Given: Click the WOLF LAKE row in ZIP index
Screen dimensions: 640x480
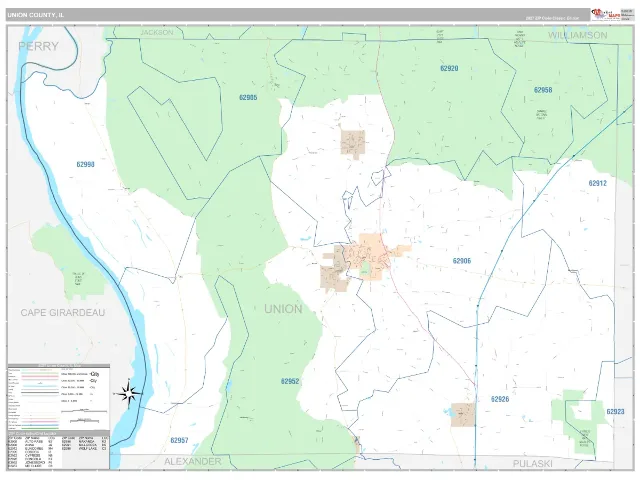Looking at the screenshot, I should click(x=84, y=449).
